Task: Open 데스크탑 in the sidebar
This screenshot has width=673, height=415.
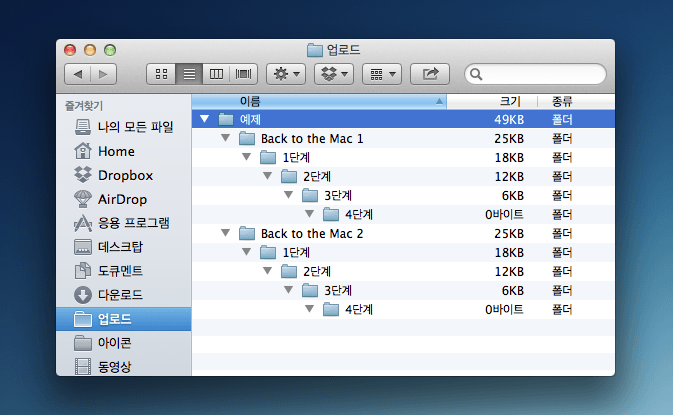Action: click(124, 247)
